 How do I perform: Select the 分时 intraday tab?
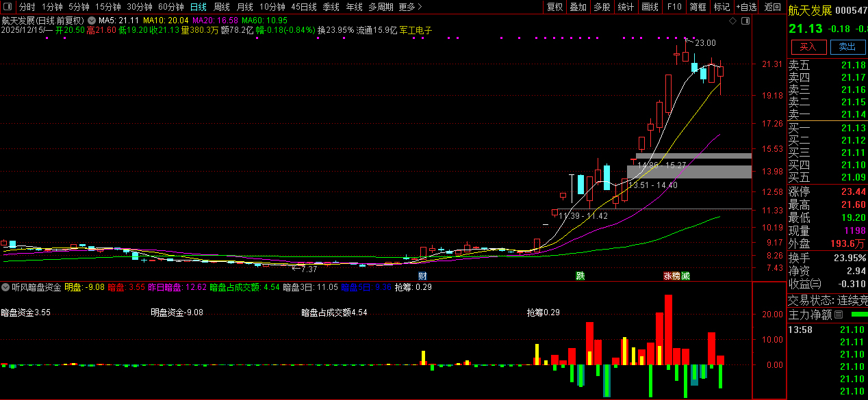point(27,7)
